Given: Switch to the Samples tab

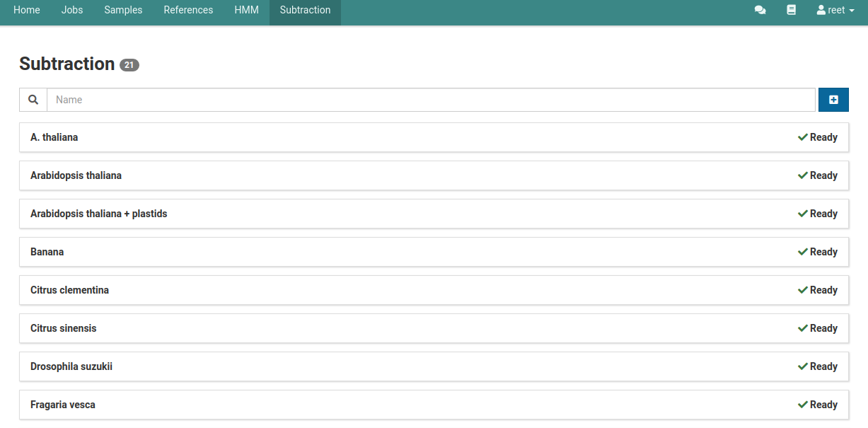Looking at the screenshot, I should tap(123, 11).
